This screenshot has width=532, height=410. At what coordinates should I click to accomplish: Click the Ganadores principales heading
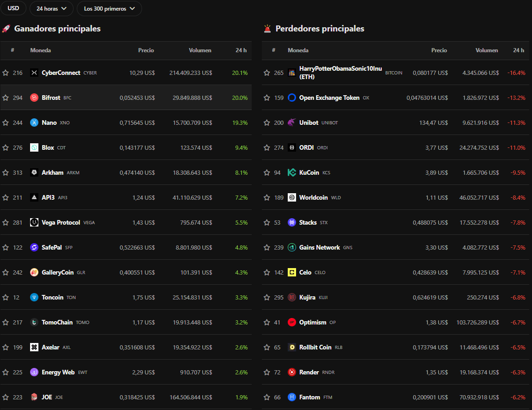[x=57, y=29]
